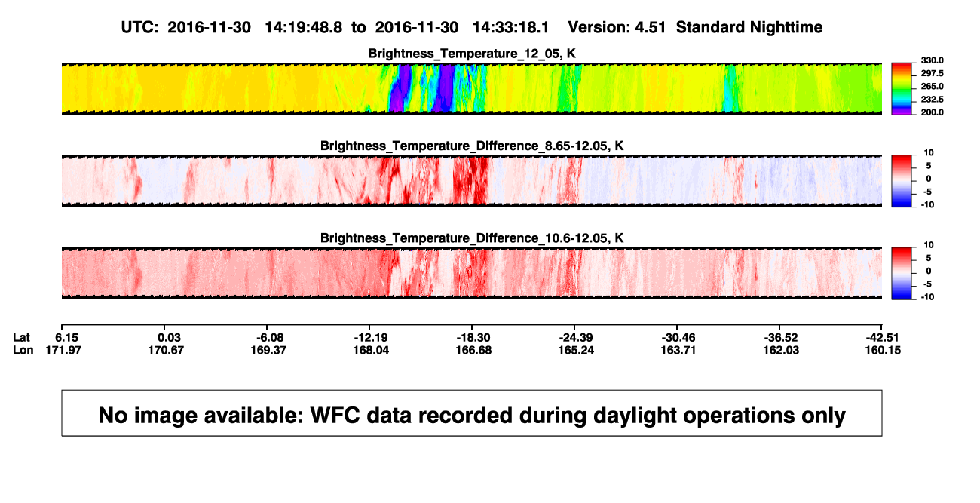Click the Version: 4.51 text

617,27
